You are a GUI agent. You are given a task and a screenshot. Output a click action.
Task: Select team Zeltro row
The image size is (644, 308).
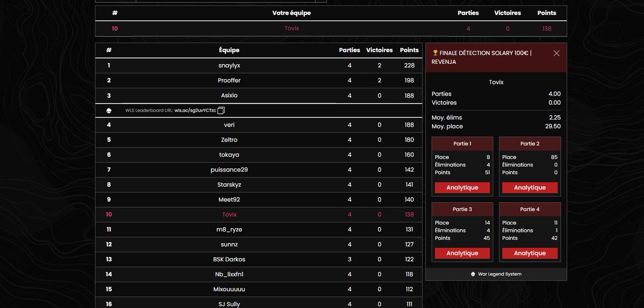pos(259,140)
